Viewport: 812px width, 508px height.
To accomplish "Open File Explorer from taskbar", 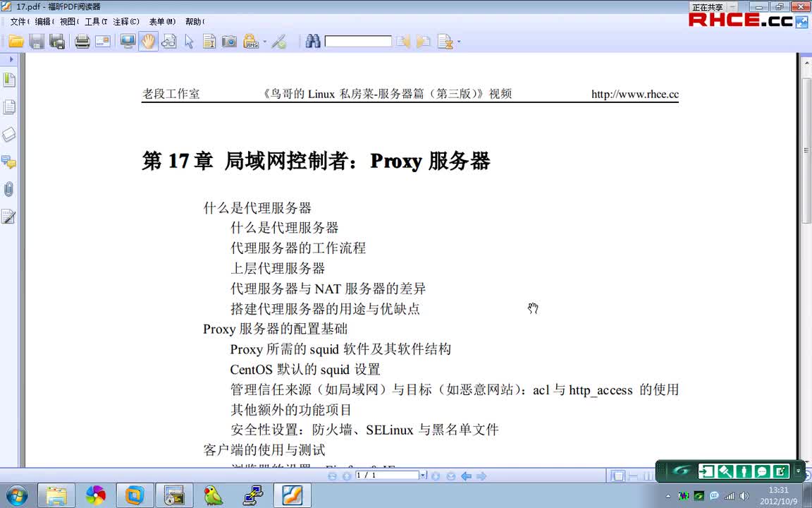I will click(x=56, y=495).
